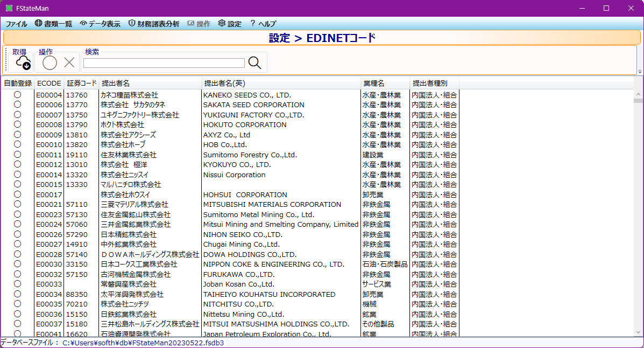The image size is (644, 348).
Task: Select ECODE cell E00036
Action: [x=49, y=314]
